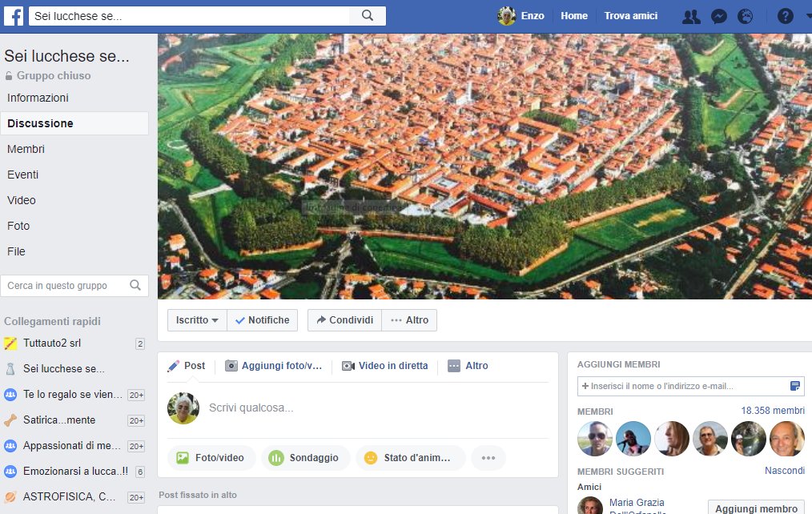Click Nascondi suggested members link
812x514 pixels.
785,471
